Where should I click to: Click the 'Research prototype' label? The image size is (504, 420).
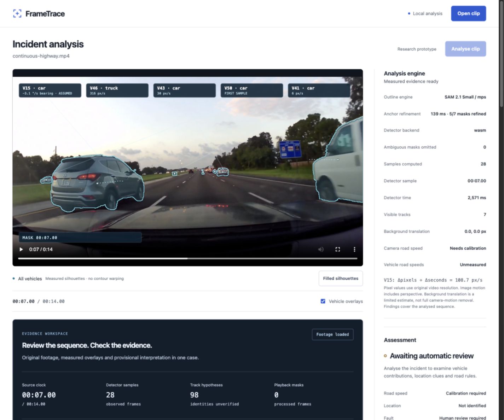click(x=417, y=49)
